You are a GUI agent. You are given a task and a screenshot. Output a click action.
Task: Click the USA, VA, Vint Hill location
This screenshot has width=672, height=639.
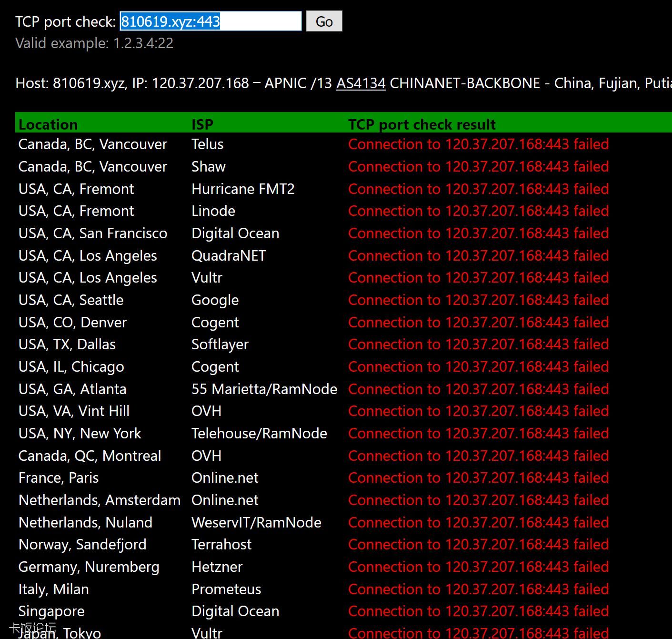[74, 411]
